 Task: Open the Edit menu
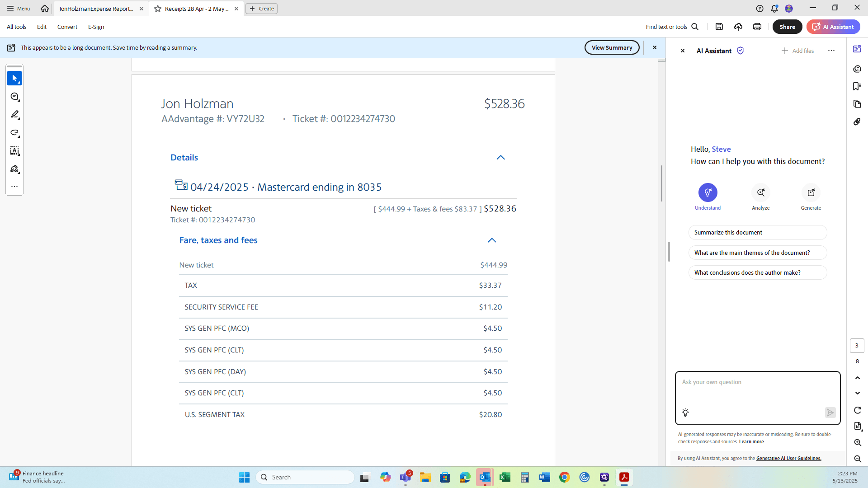point(42,27)
